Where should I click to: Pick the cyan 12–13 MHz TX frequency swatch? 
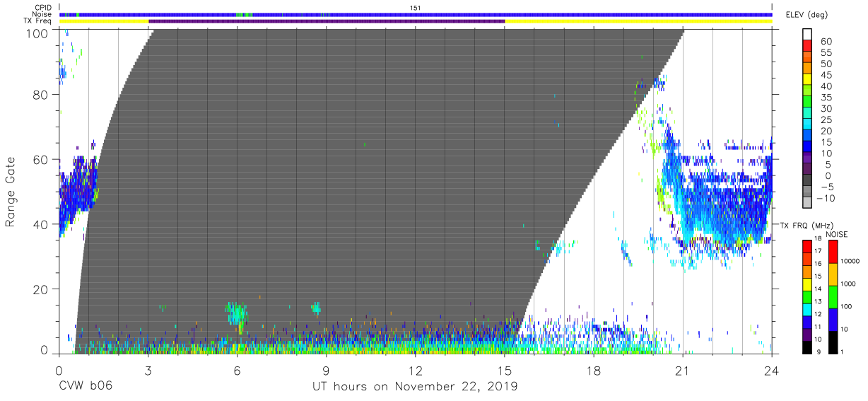click(x=809, y=308)
